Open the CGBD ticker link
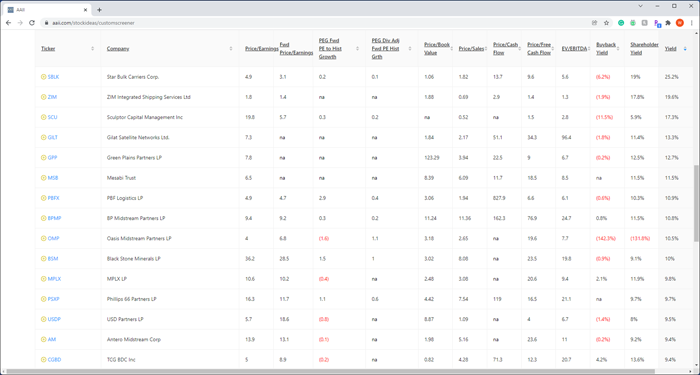Image resolution: width=700 pixels, height=375 pixels. pyautogui.click(x=54, y=359)
